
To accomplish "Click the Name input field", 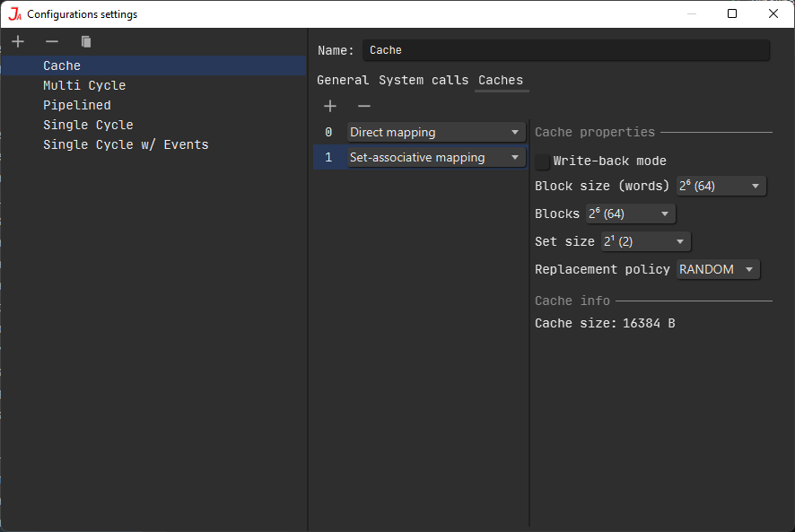I will (565, 50).
